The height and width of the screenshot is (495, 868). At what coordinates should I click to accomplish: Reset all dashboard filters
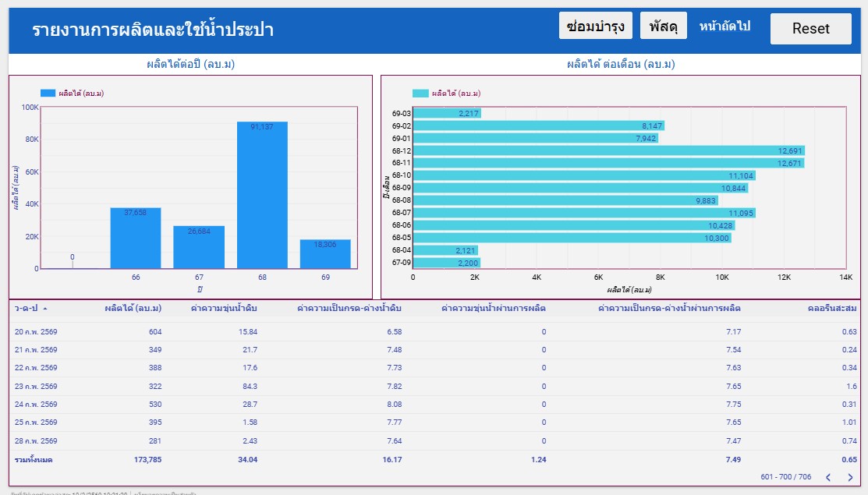point(810,29)
